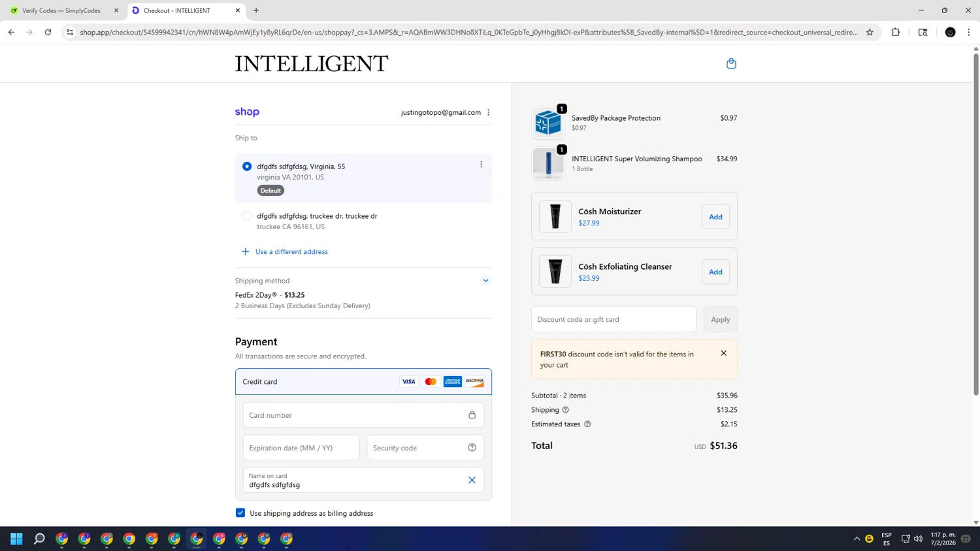Open a new browser tab

click(256, 10)
